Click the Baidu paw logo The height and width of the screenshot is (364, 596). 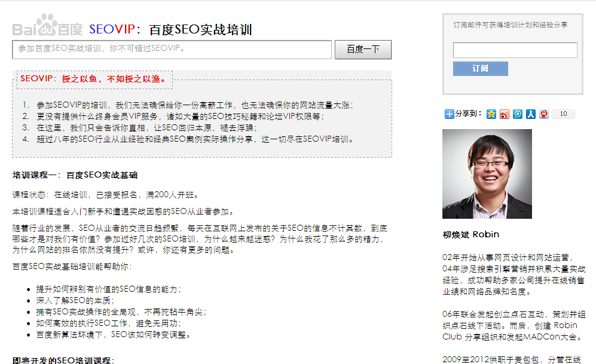(47, 26)
